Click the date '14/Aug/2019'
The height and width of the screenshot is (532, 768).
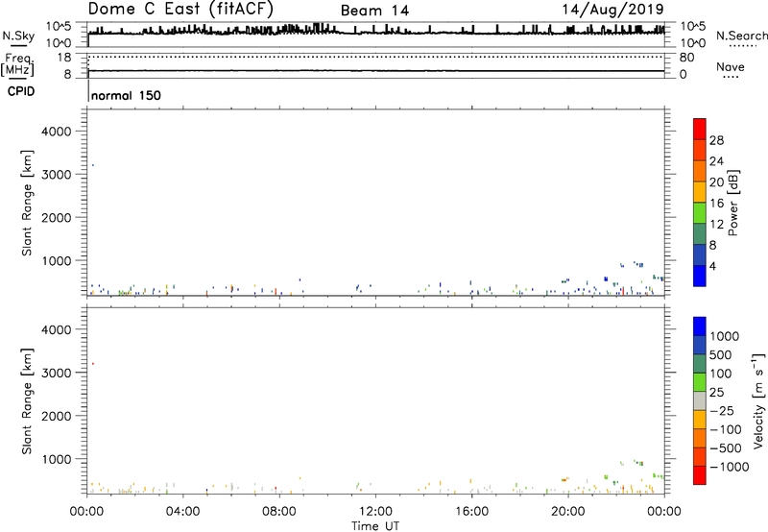point(612,10)
